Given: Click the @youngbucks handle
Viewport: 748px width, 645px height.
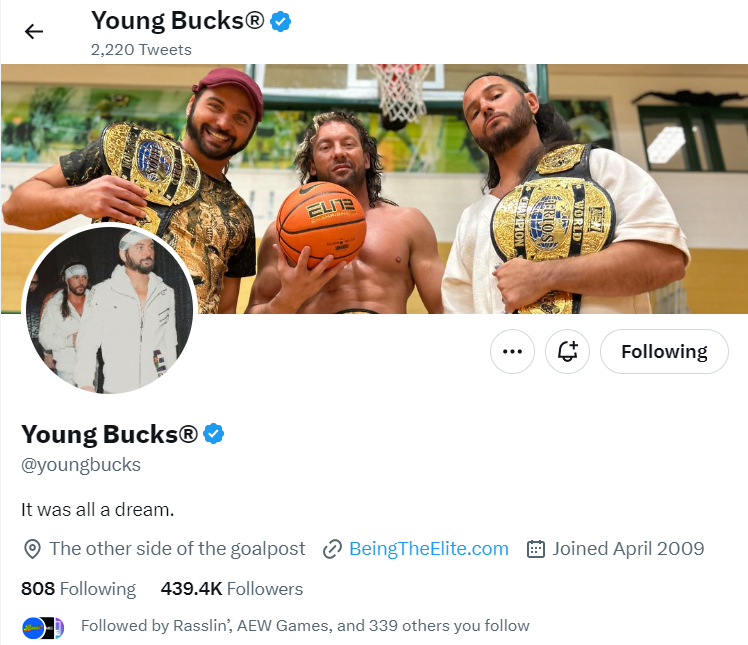Looking at the screenshot, I should [81, 465].
